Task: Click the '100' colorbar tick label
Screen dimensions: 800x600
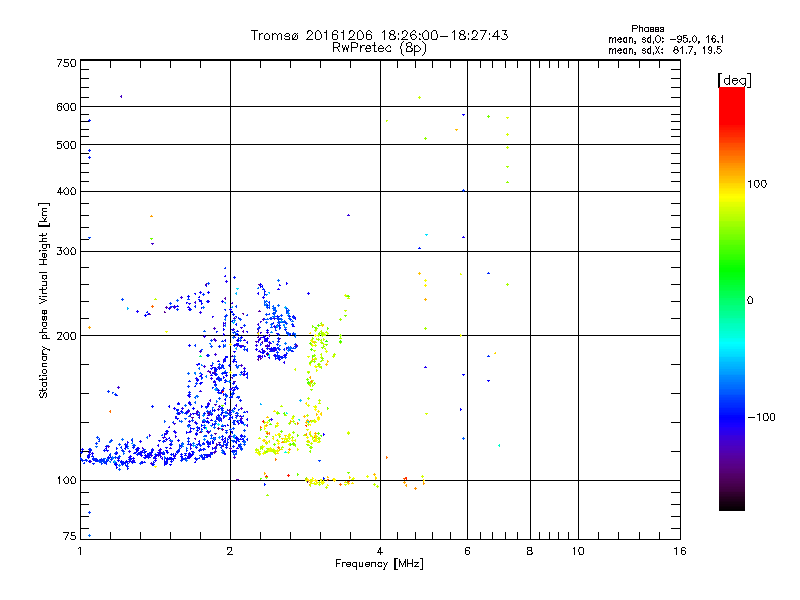Action: [x=757, y=184]
